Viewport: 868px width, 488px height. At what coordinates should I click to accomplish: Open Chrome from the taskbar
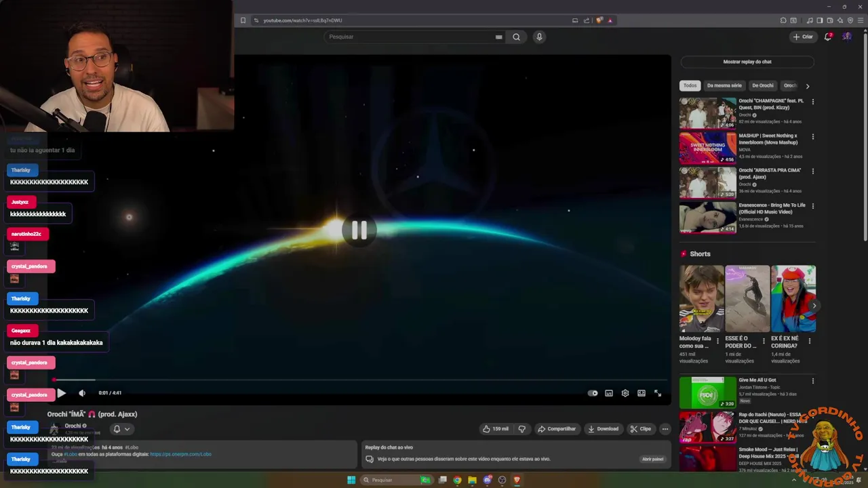pyautogui.click(x=457, y=480)
